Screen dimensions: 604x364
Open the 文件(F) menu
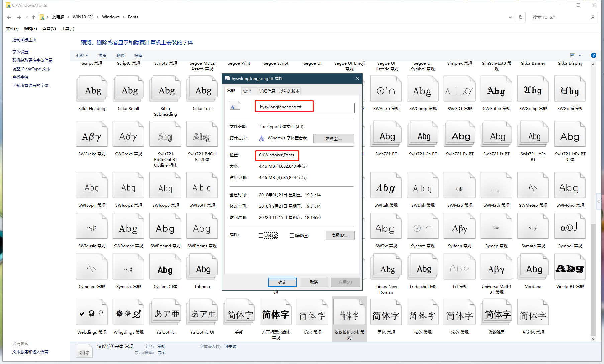point(12,28)
